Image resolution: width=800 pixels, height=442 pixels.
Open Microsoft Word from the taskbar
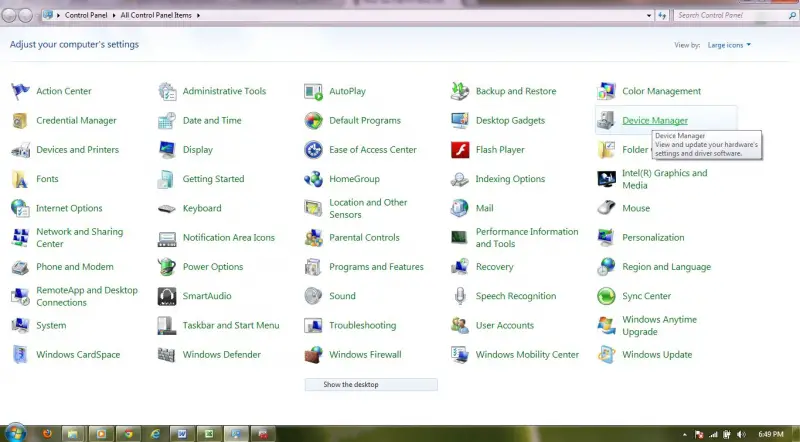(x=182, y=434)
